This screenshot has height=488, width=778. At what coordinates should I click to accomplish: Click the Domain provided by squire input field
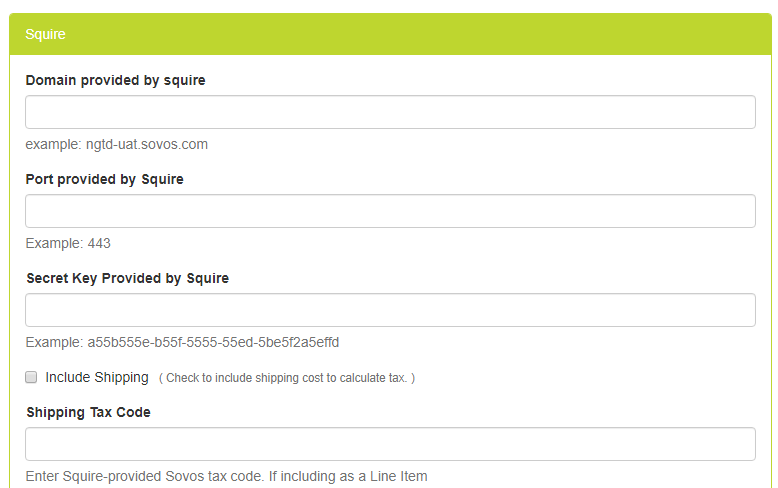390,112
